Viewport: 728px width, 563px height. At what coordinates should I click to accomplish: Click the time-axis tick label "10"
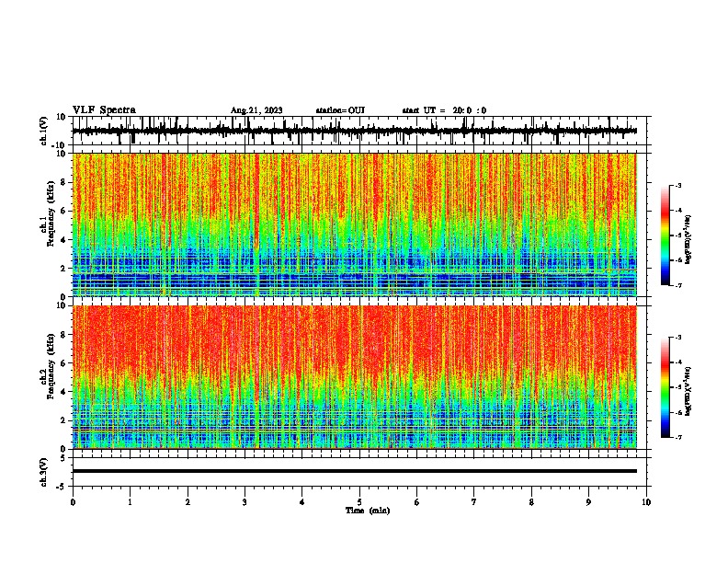point(646,502)
